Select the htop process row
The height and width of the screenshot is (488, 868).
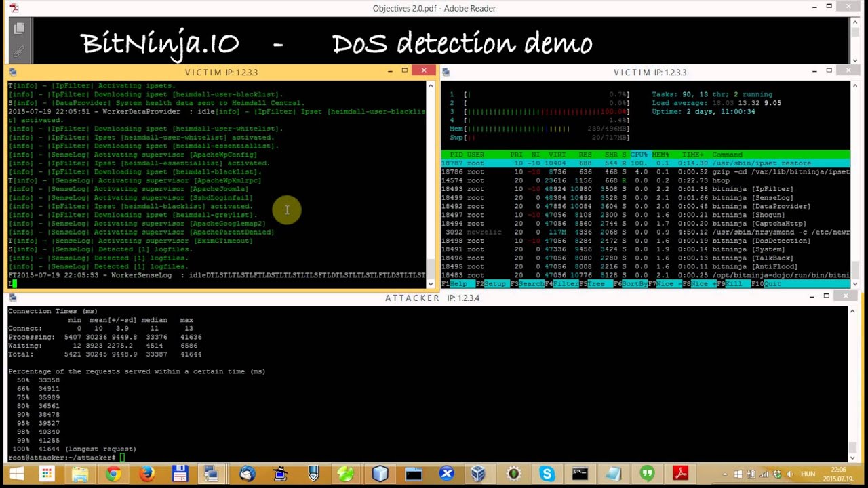646,180
